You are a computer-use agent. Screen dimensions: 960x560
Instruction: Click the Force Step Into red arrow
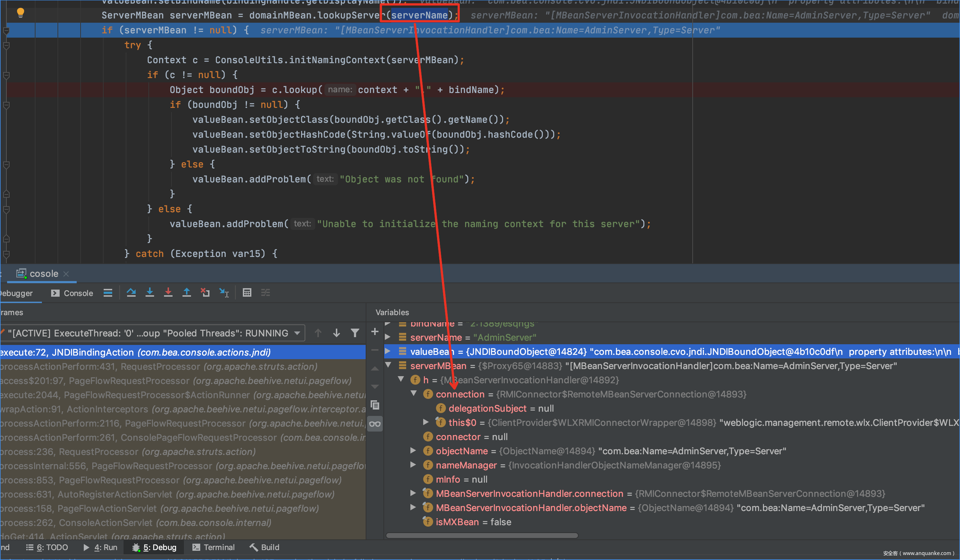tap(168, 292)
